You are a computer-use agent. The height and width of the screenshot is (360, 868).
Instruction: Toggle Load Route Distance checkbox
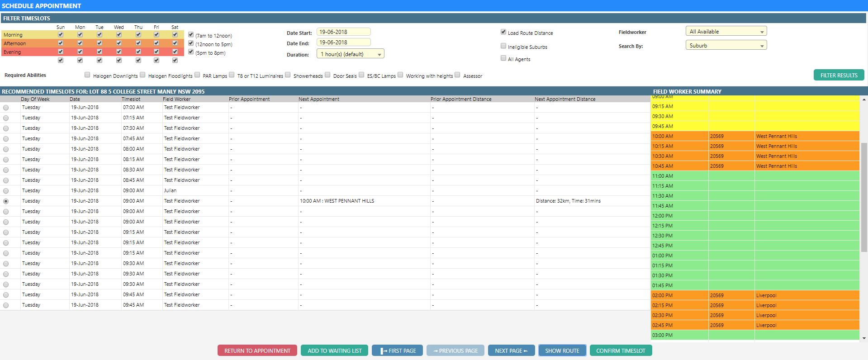[x=503, y=32]
